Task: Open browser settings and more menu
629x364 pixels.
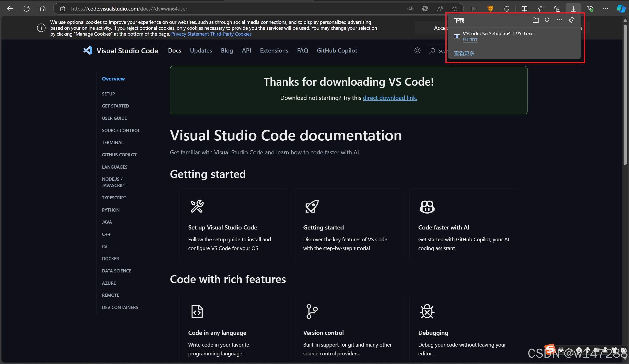Action: pos(606,9)
